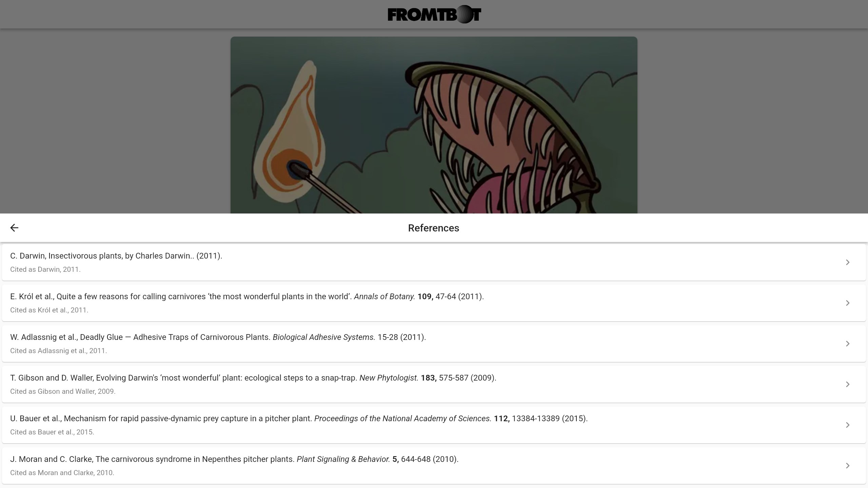
Task: Click the FROMTBOT logo in header
Action: [x=434, y=15]
